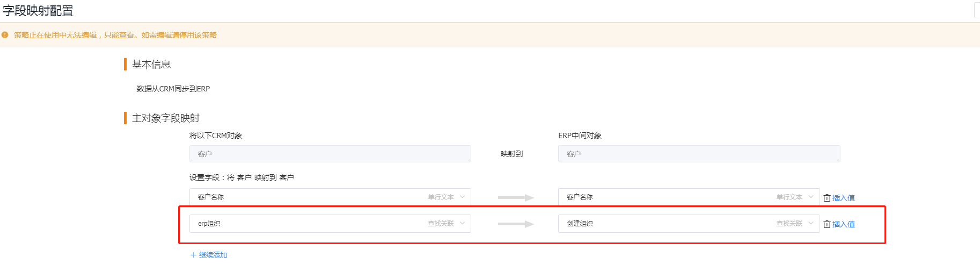Click the orange warning icon in banner
The image size is (980, 264).
point(5,35)
